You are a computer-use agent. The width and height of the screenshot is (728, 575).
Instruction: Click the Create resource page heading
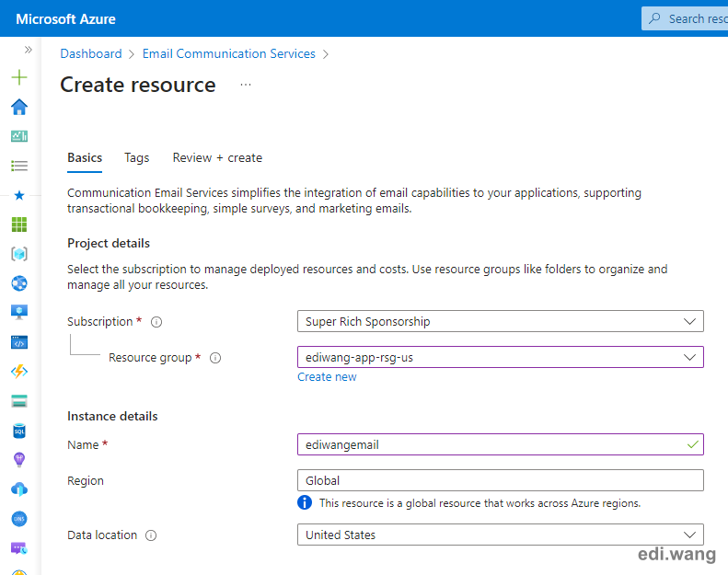138,85
